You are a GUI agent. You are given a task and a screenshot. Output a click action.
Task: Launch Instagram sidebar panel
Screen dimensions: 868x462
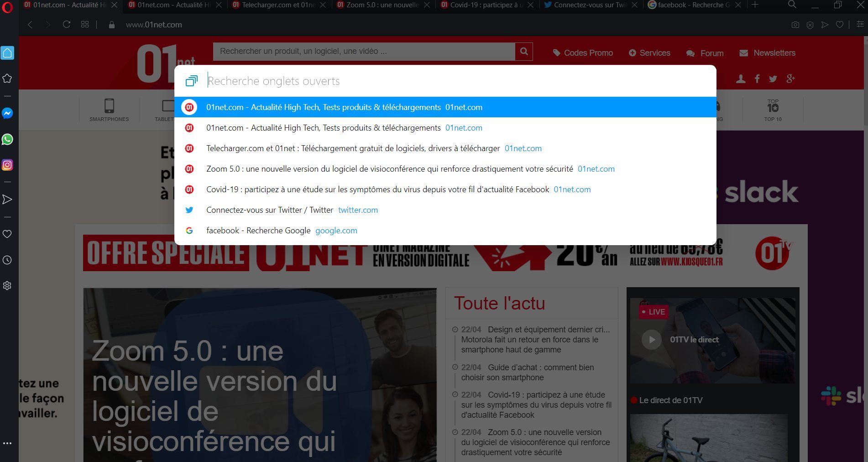tap(7, 165)
